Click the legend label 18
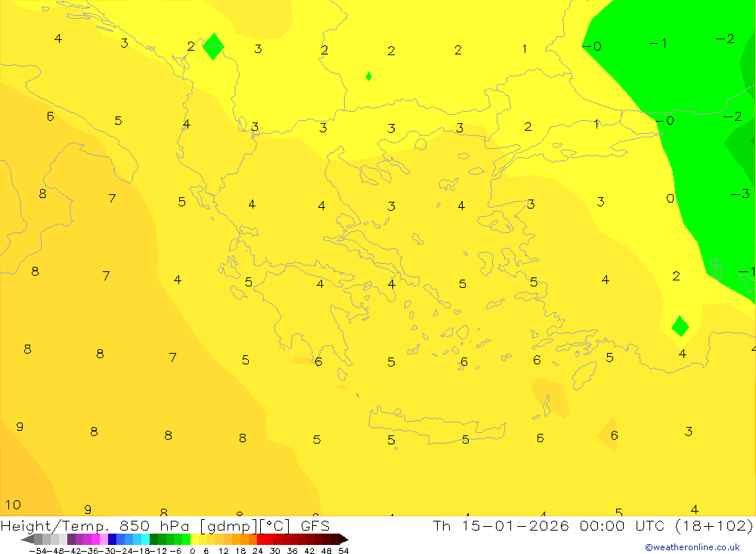 (x=240, y=551)
